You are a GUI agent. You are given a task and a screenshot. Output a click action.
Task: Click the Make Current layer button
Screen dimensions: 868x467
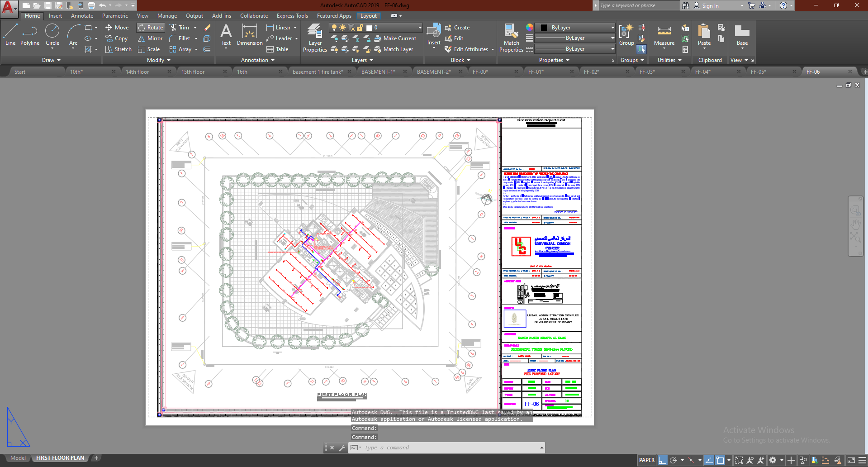coord(395,38)
